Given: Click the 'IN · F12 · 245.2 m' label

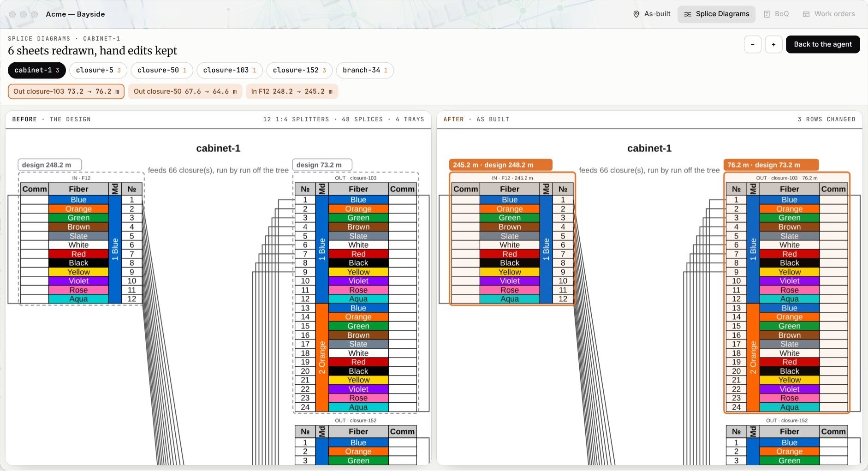Looking at the screenshot, I should tap(512, 178).
